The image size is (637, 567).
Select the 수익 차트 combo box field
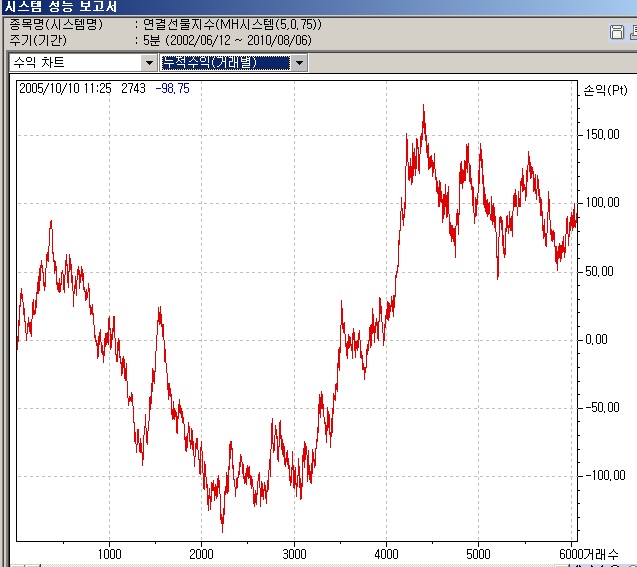point(83,63)
